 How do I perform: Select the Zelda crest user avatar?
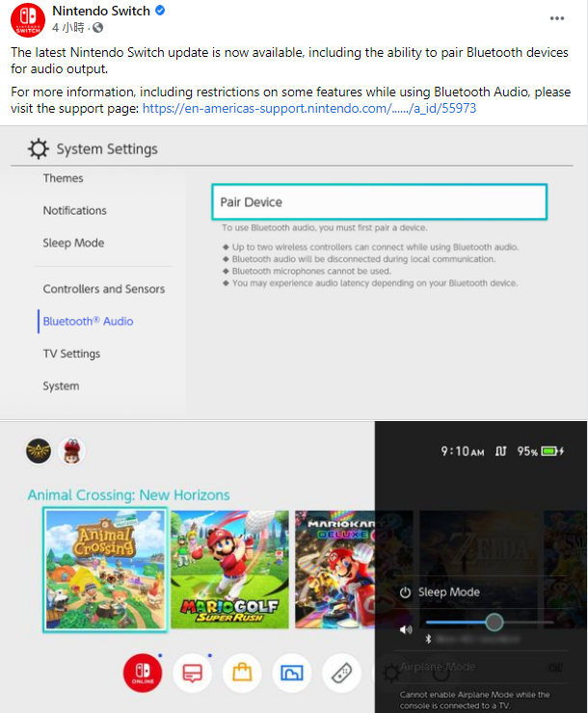(39, 451)
